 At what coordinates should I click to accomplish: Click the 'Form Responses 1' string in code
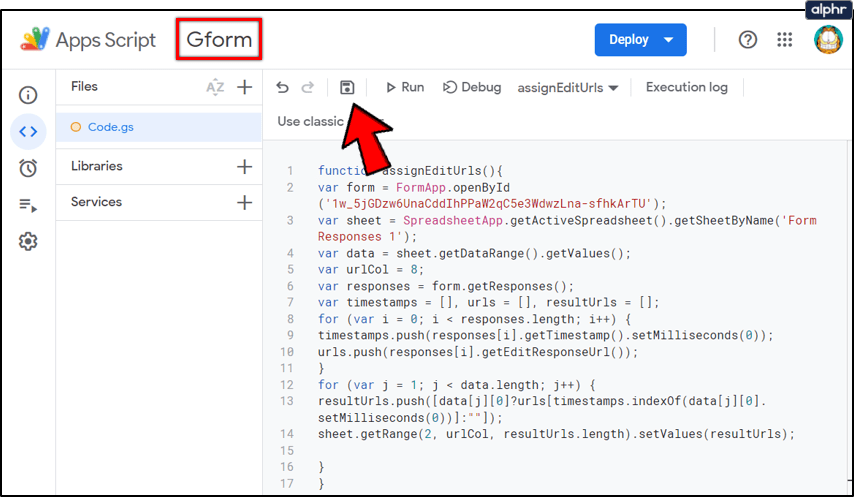[567, 229]
